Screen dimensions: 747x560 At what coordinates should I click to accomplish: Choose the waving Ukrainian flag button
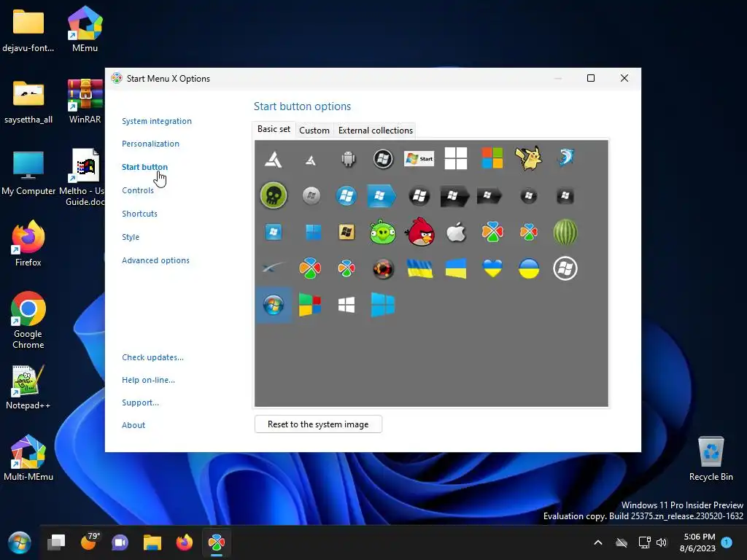pyautogui.click(x=419, y=268)
